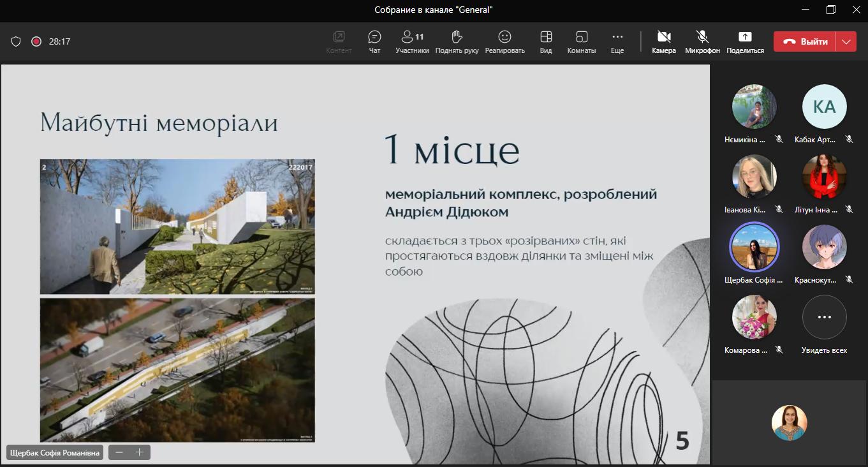Click muted mic icon next to Краснокут
This screenshot has width=868, height=467.
pyautogui.click(x=849, y=279)
